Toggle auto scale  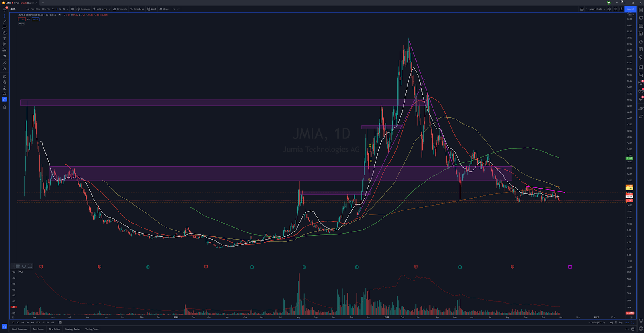[627, 323]
